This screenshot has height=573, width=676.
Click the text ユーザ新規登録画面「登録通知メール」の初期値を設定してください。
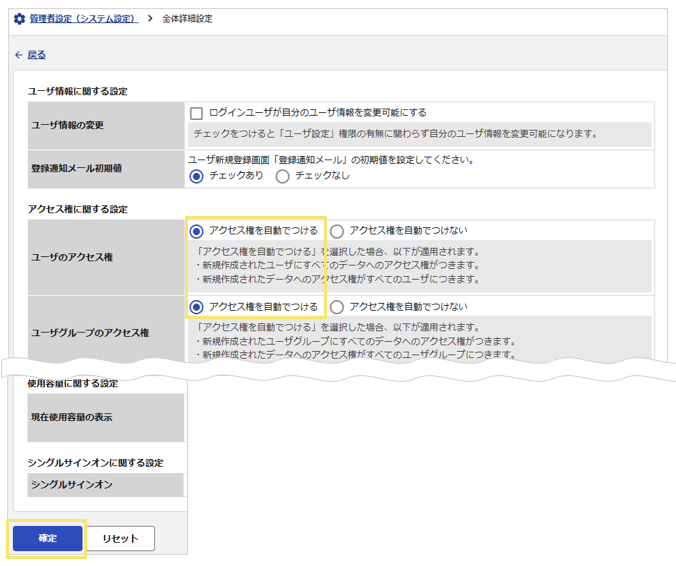pyautogui.click(x=332, y=160)
